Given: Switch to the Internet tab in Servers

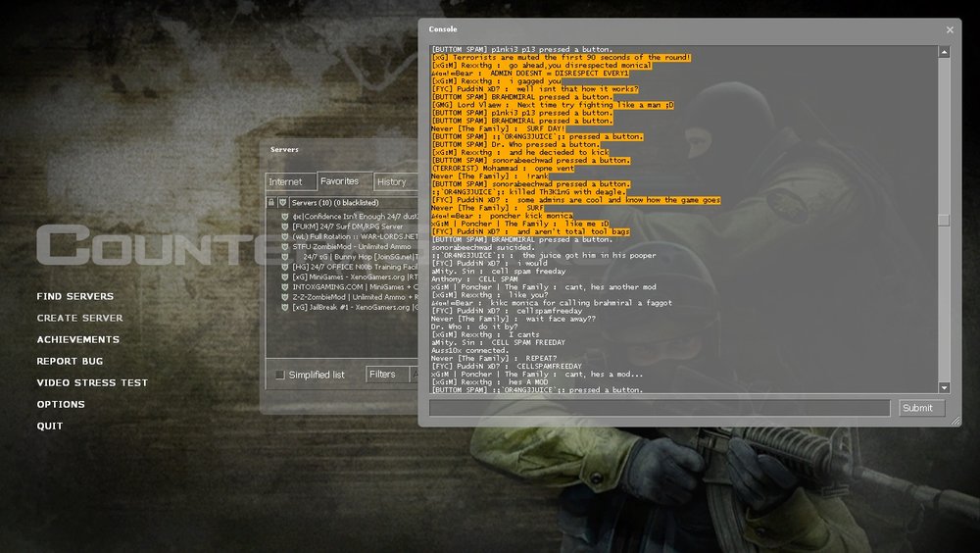Looking at the screenshot, I should coord(291,181).
